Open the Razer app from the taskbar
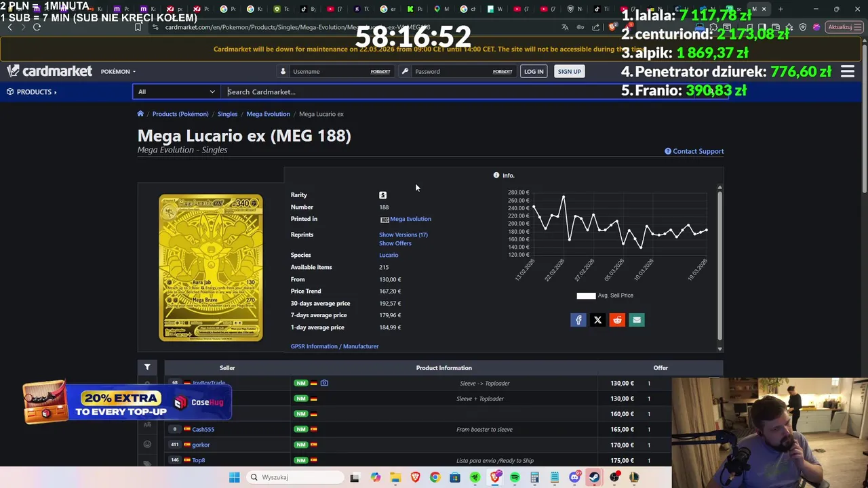Screen dimensions: 868x488 (x=475, y=477)
